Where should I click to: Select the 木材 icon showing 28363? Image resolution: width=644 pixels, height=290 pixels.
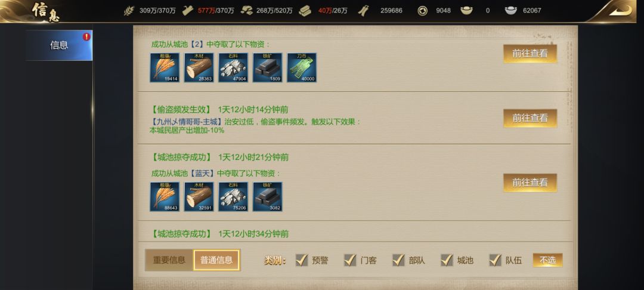point(199,67)
